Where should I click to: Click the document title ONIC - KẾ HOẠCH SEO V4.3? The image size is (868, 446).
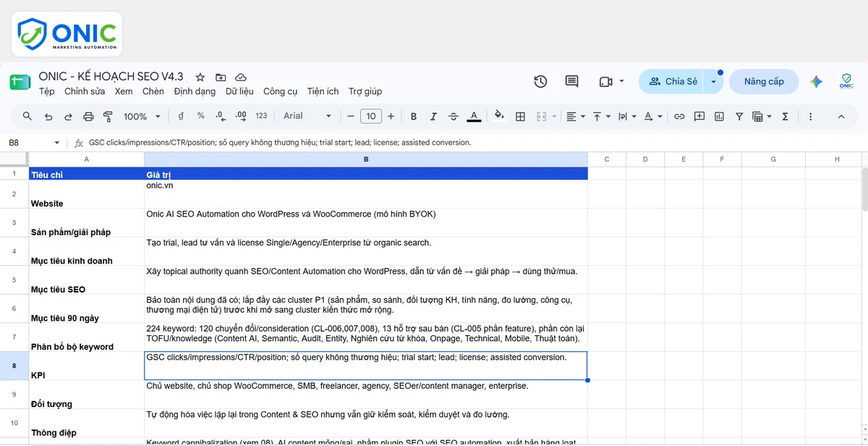[111, 76]
